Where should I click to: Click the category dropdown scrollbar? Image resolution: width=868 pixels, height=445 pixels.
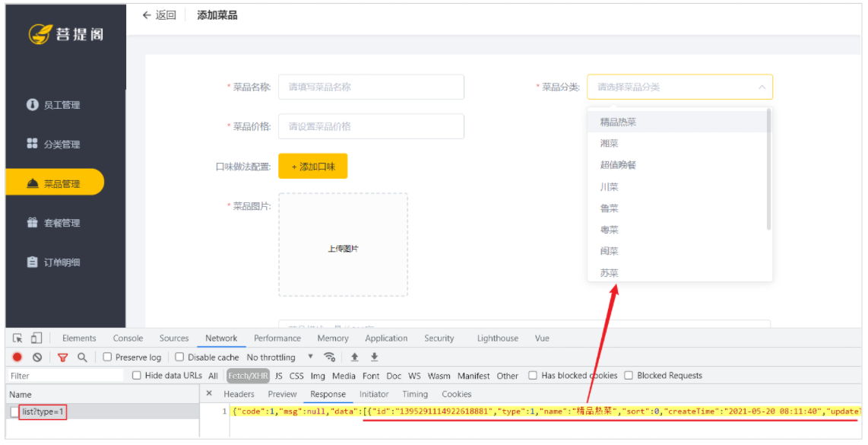coord(768,169)
